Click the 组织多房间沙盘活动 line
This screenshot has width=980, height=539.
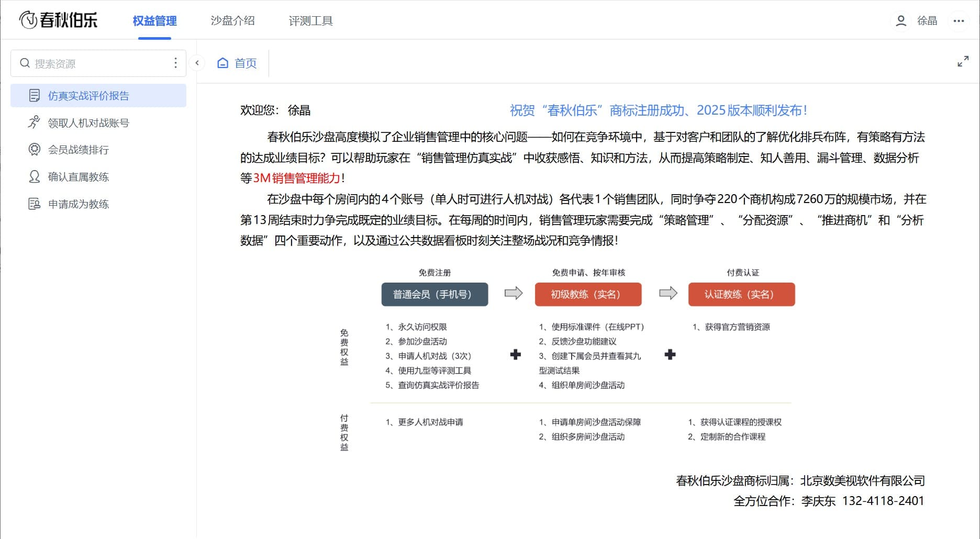(x=582, y=436)
